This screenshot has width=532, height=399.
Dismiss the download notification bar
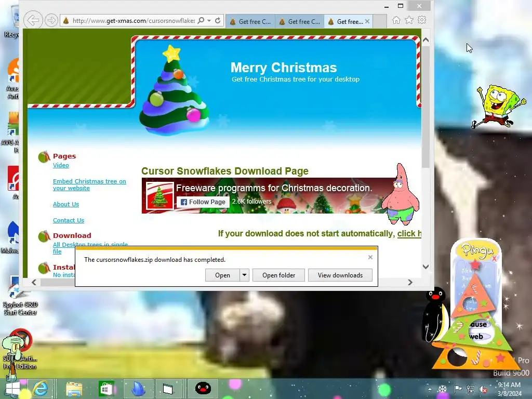(370, 257)
